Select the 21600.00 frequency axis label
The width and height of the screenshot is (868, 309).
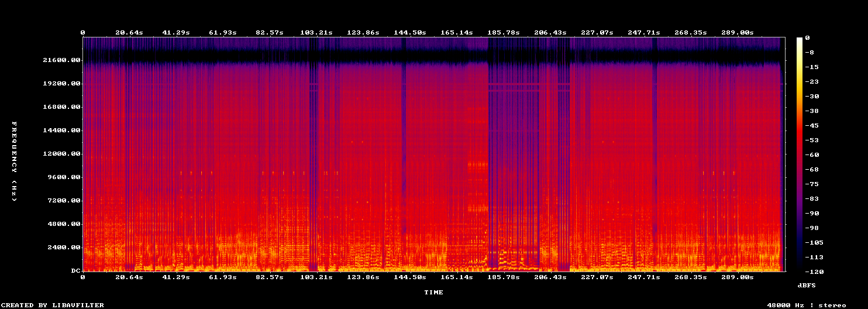click(61, 60)
